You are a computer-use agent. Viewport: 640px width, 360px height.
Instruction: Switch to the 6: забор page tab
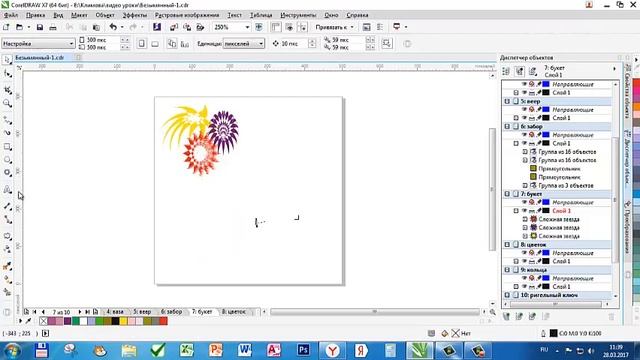pos(171,311)
